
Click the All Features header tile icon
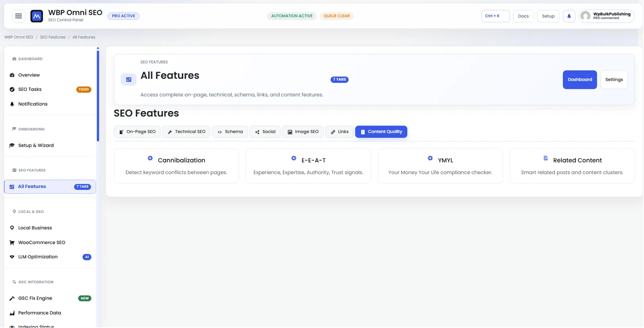click(129, 79)
